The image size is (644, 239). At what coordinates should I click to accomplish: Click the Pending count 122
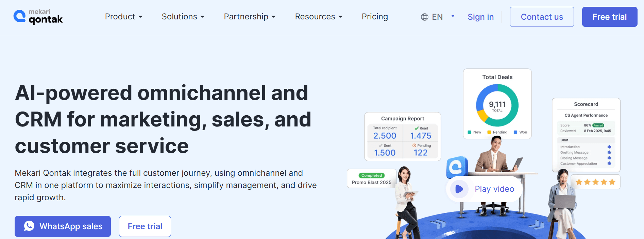[x=421, y=153]
